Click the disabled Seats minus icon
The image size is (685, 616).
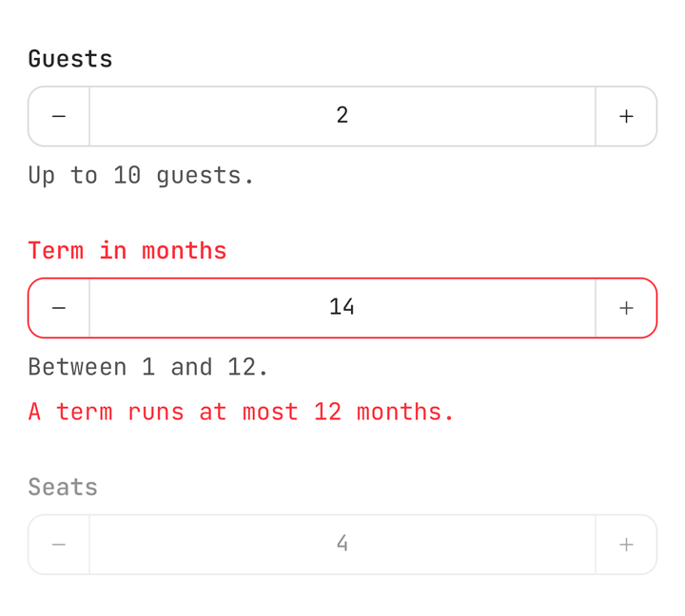click(x=59, y=545)
